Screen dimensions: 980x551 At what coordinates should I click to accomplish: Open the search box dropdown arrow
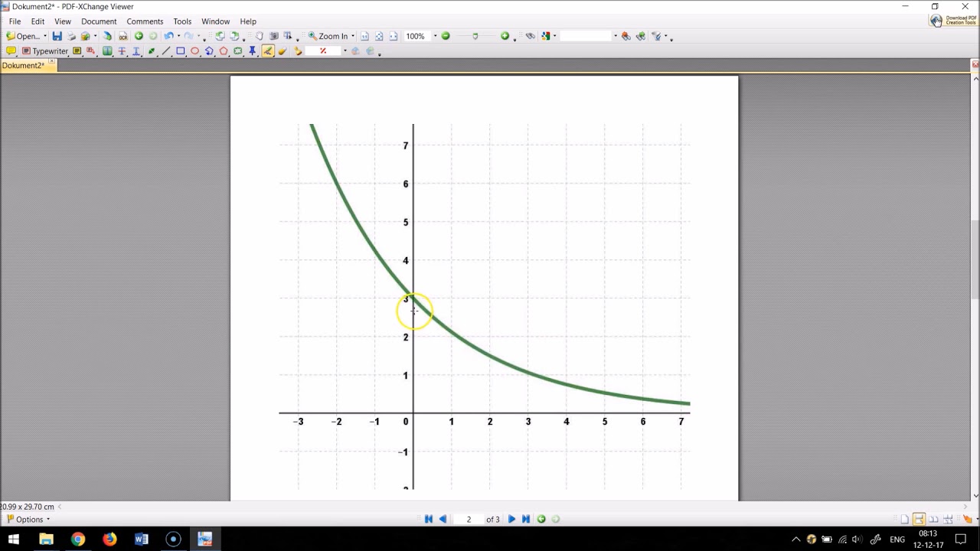tap(615, 36)
